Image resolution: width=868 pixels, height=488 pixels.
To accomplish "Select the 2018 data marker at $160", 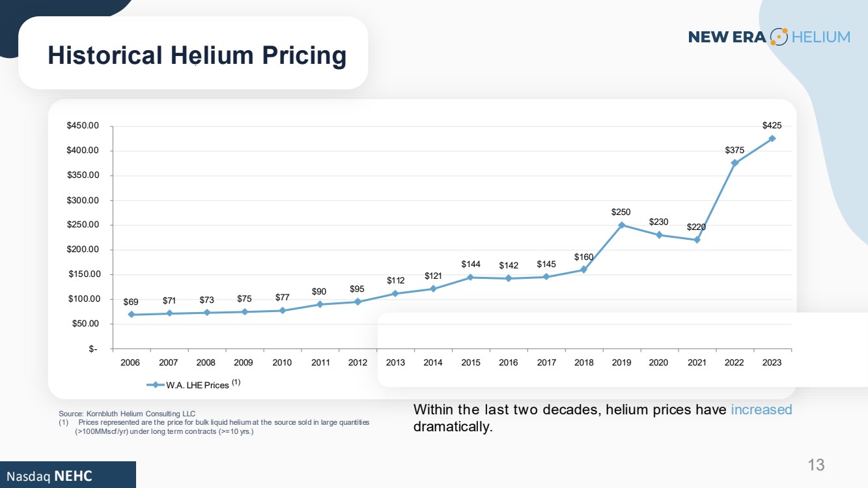I will [583, 270].
